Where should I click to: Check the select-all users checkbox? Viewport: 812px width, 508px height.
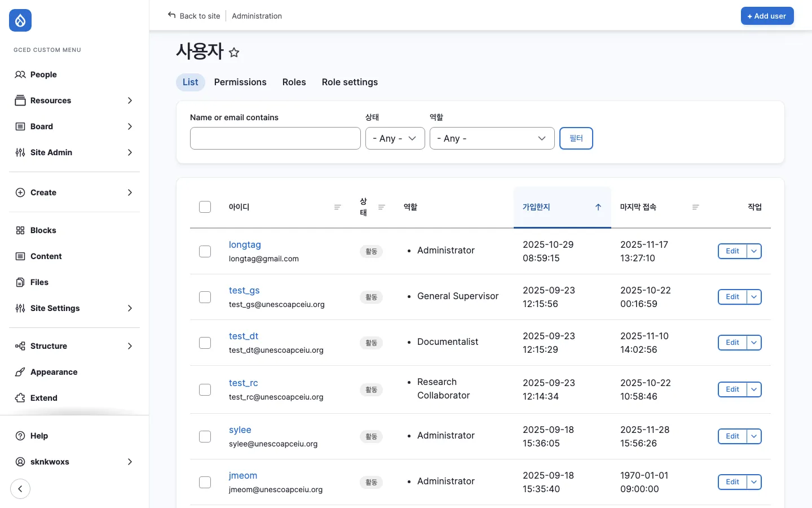[x=205, y=207]
